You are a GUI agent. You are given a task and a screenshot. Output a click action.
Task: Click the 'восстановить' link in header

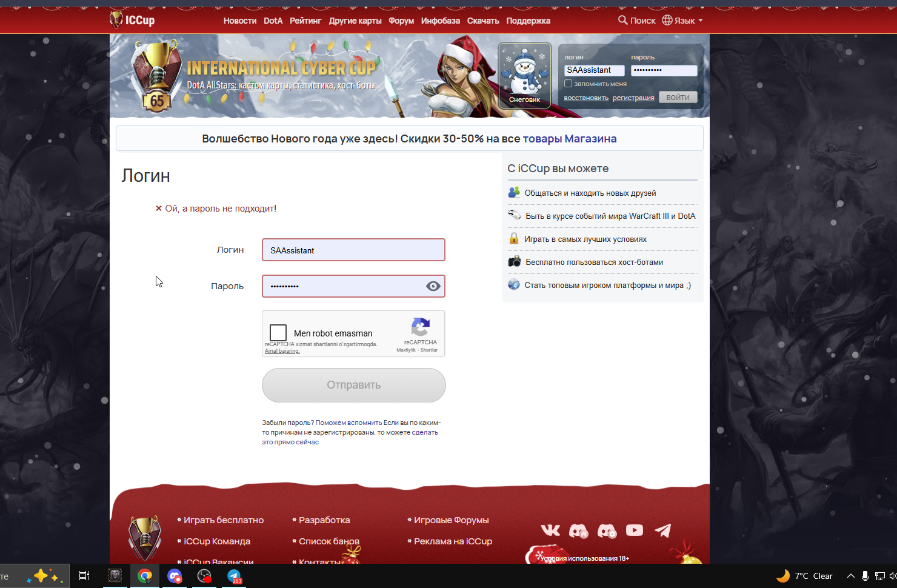(x=586, y=98)
